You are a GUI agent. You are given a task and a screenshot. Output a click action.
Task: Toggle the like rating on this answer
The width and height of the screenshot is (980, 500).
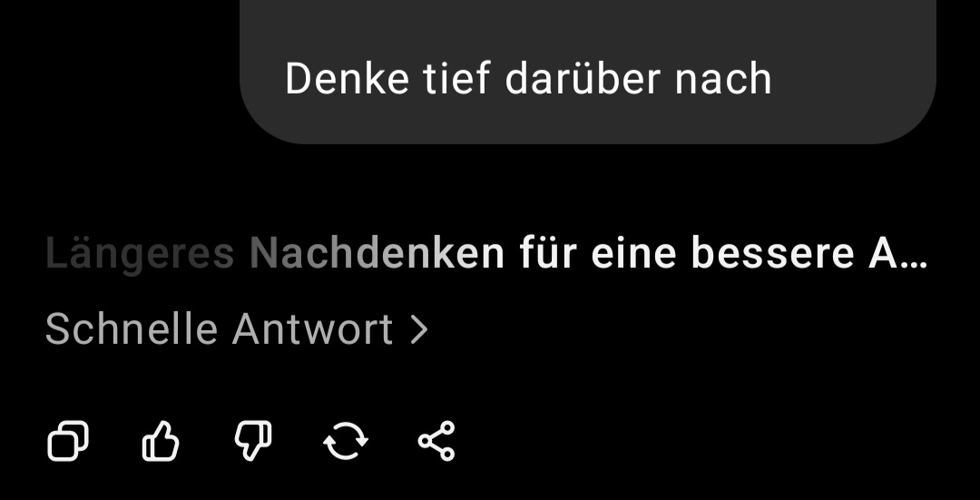click(x=161, y=441)
